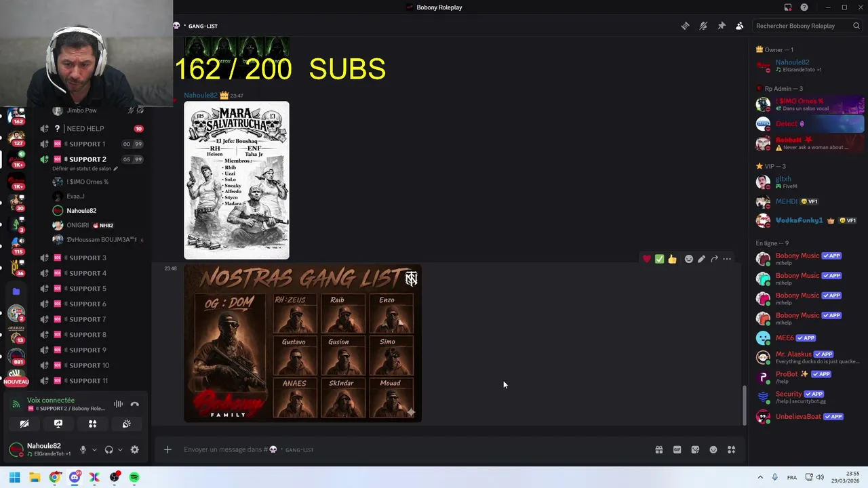Mute the microphone in user panel
868x488 pixels.
click(x=83, y=449)
